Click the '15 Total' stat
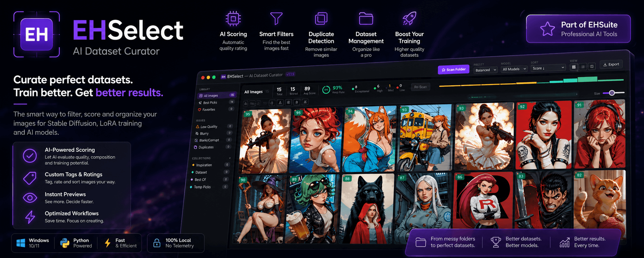 [x=279, y=91]
